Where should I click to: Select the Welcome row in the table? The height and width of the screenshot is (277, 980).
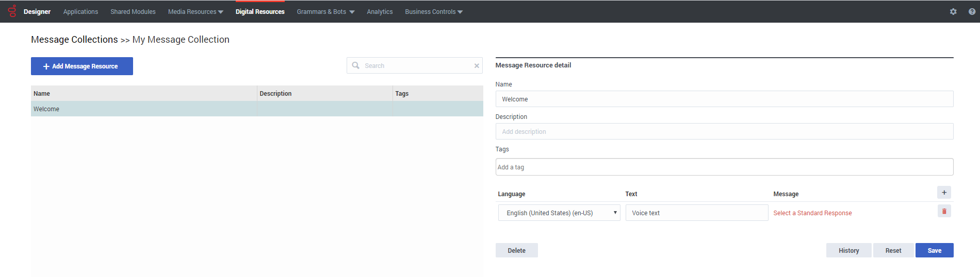click(x=143, y=109)
